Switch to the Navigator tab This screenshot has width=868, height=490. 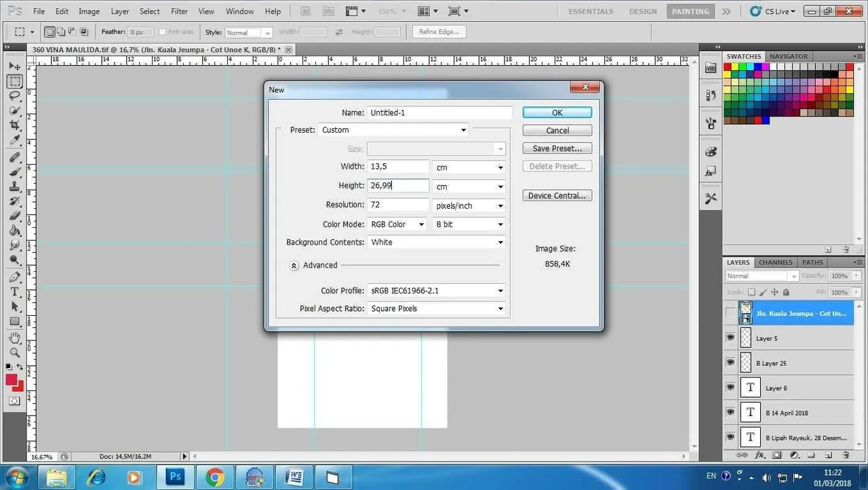tap(789, 56)
